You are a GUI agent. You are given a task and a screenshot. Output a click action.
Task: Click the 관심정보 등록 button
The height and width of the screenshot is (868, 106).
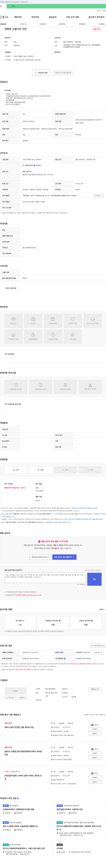click(41, 73)
